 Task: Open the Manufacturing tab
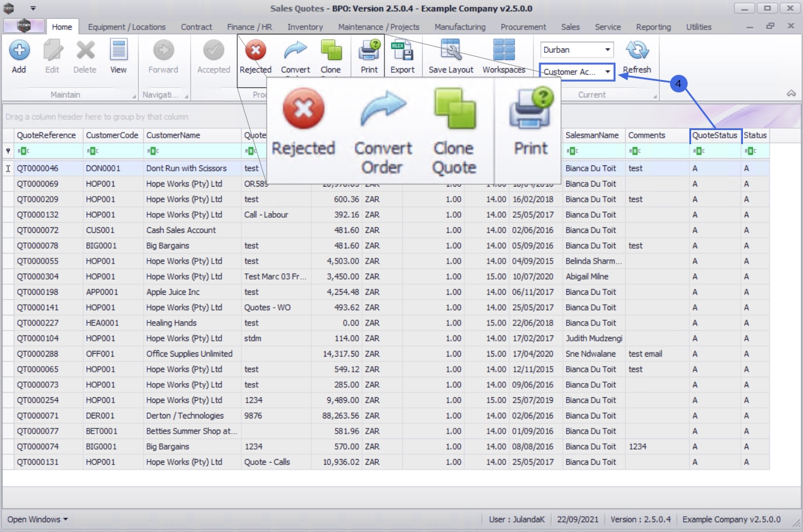point(460,27)
